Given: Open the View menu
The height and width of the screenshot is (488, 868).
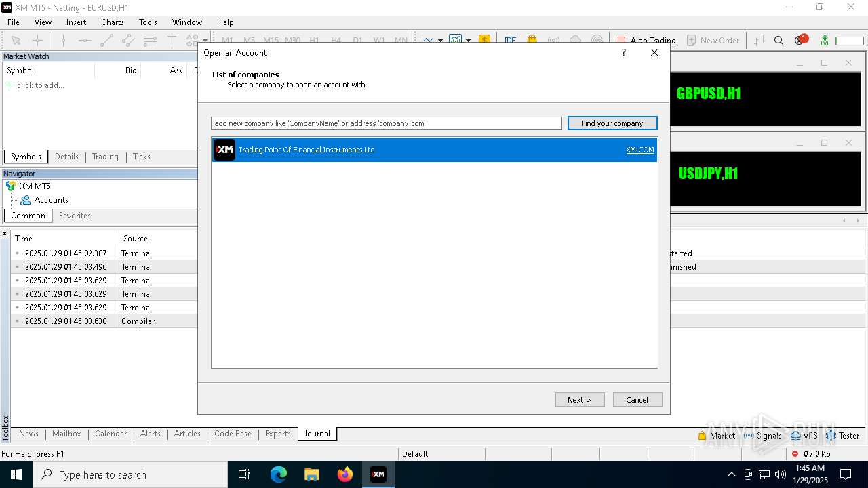Looking at the screenshot, I should pyautogui.click(x=43, y=22).
